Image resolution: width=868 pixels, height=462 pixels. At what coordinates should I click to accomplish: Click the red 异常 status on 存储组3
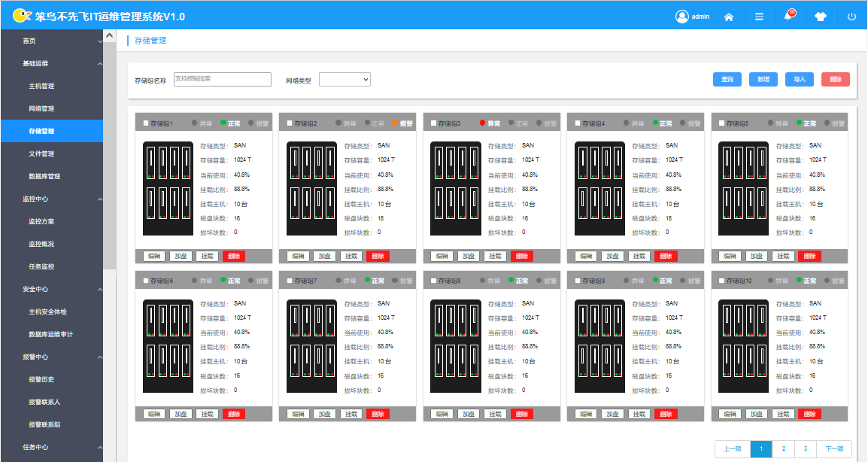490,123
